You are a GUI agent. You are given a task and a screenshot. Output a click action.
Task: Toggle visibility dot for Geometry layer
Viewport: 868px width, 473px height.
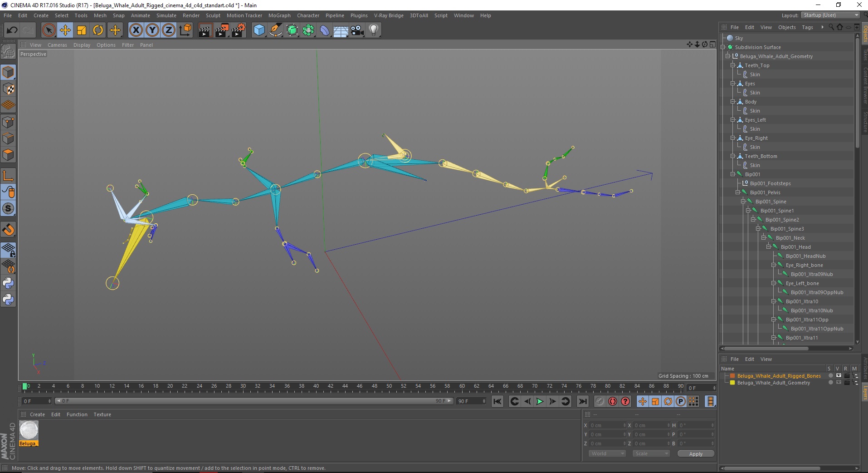pyautogui.click(x=831, y=383)
